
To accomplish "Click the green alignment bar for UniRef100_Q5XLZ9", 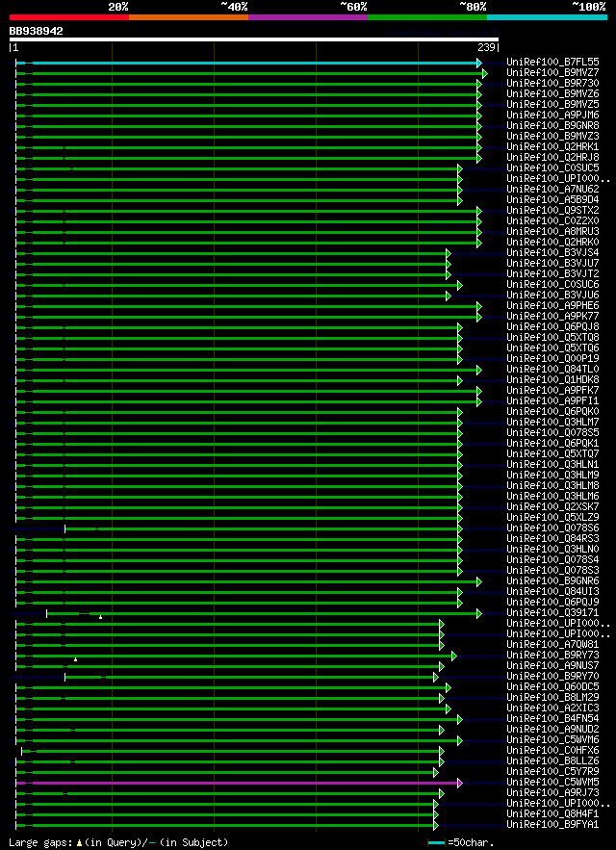I will (x=237, y=518).
